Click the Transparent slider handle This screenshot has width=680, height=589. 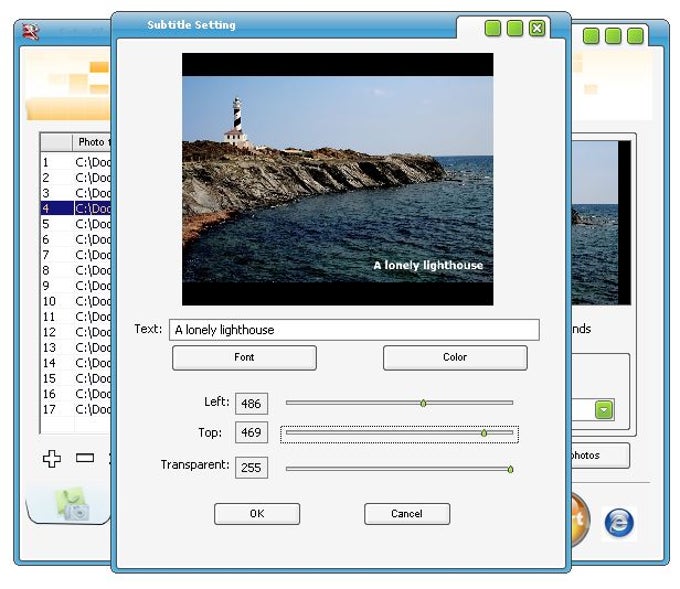pos(510,469)
